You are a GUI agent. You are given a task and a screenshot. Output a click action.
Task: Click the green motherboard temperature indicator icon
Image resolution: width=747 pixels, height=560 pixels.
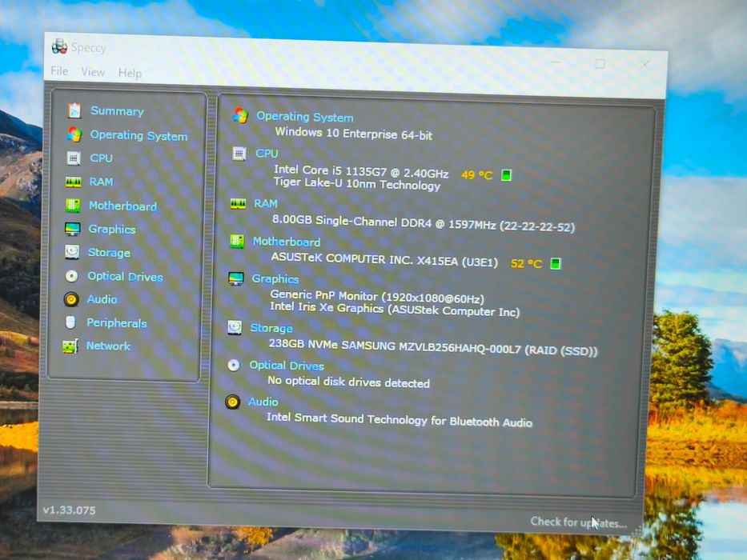[556, 263]
